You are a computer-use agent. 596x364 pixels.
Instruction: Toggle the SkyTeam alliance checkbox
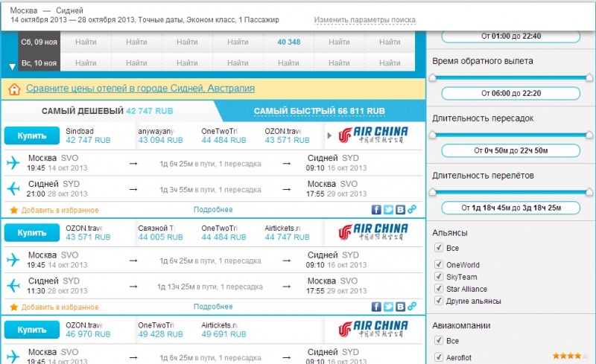439,277
